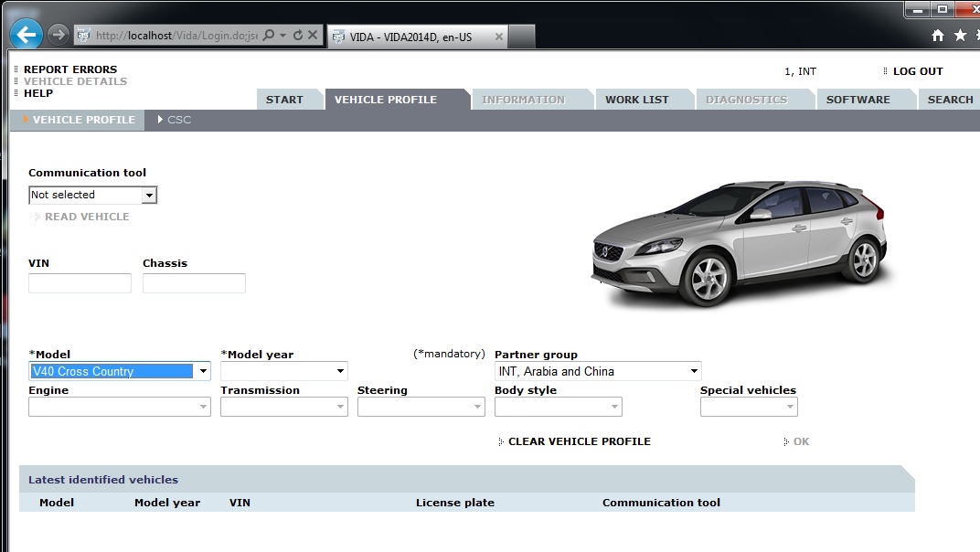This screenshot has height=552, width=980.
Task: Expand the Steering dropdown
Action: (x=421, y=407)
